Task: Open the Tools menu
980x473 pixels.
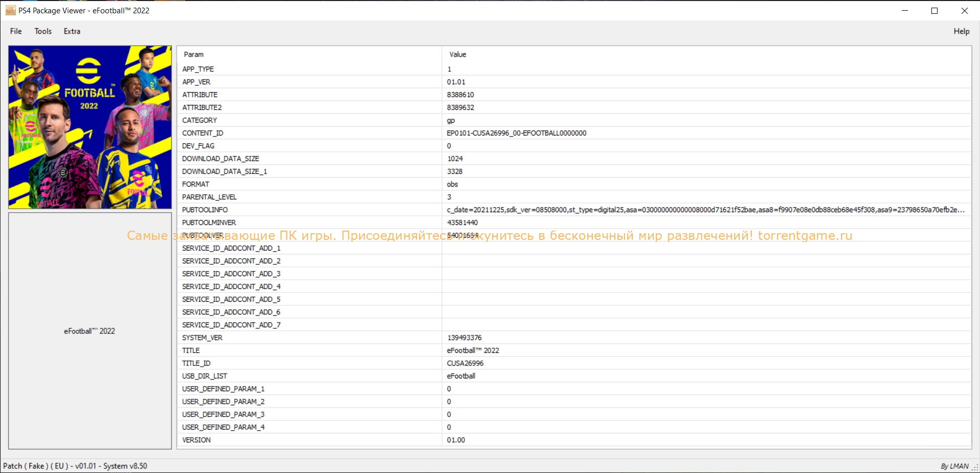Action: pyautogui.click(x=43, y=31)
